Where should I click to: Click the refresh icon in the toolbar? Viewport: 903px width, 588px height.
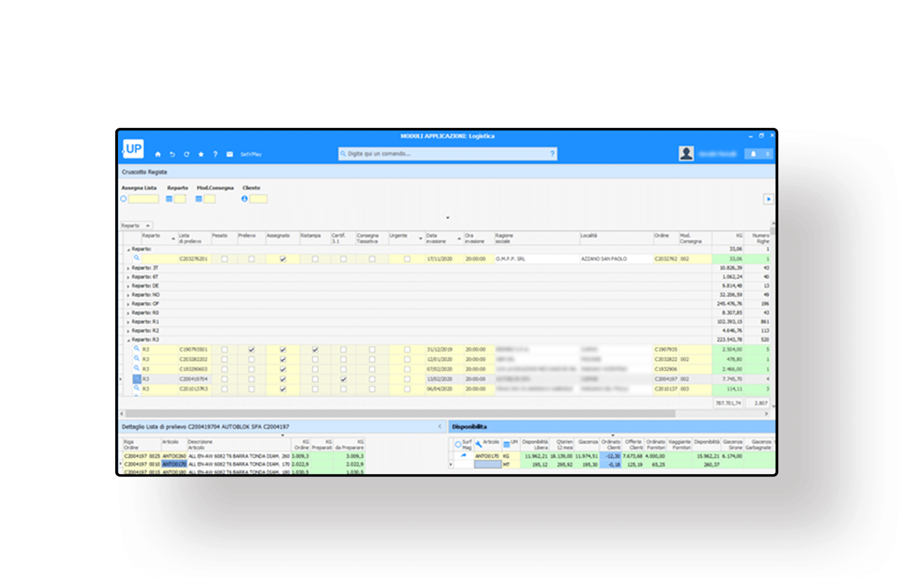click(x=186, y=154)
